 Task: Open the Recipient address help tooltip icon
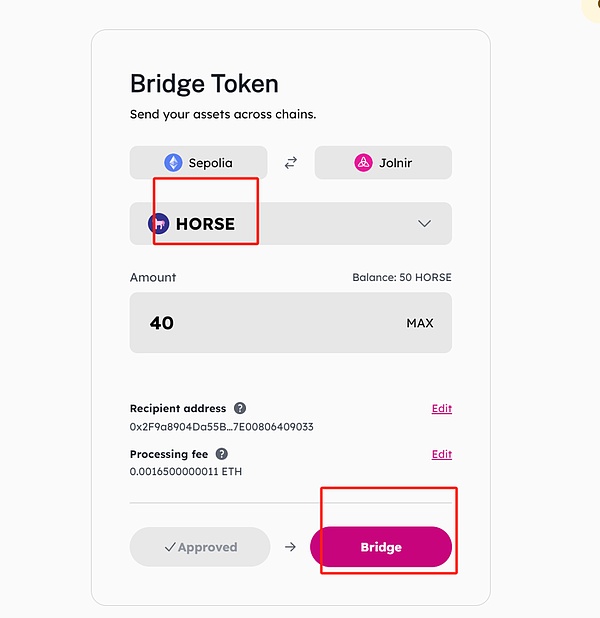coord(240,408)
